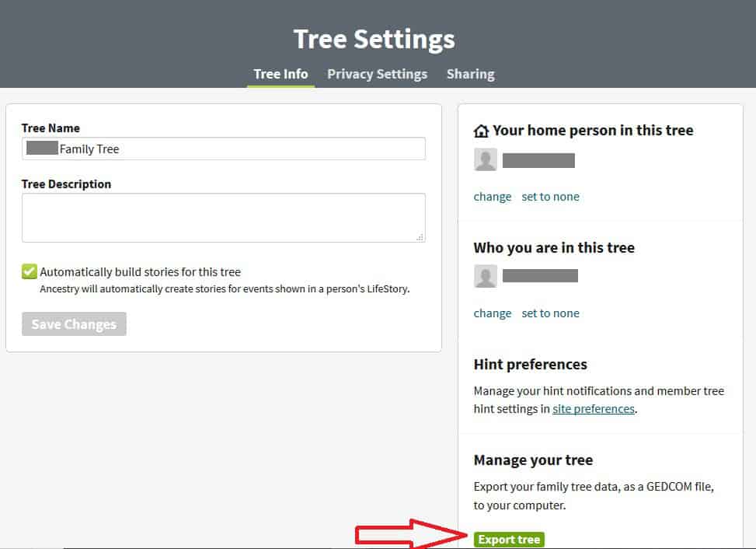Viewport: 756px width, 549px height.
Task: Click 'set to none' under Who you are
Action: [x=550, y=313]
